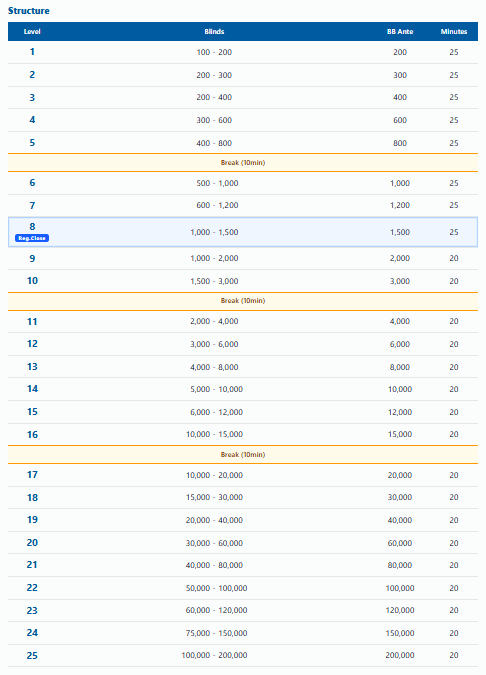
Task: Click blinds 500 - 1,000 for level 6
Action: 217,183
